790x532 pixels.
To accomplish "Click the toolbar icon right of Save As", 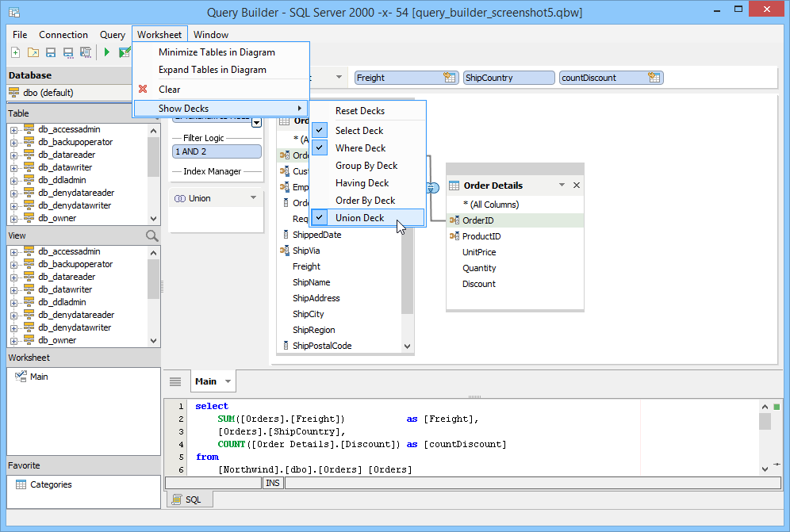I will pos(86,52).
